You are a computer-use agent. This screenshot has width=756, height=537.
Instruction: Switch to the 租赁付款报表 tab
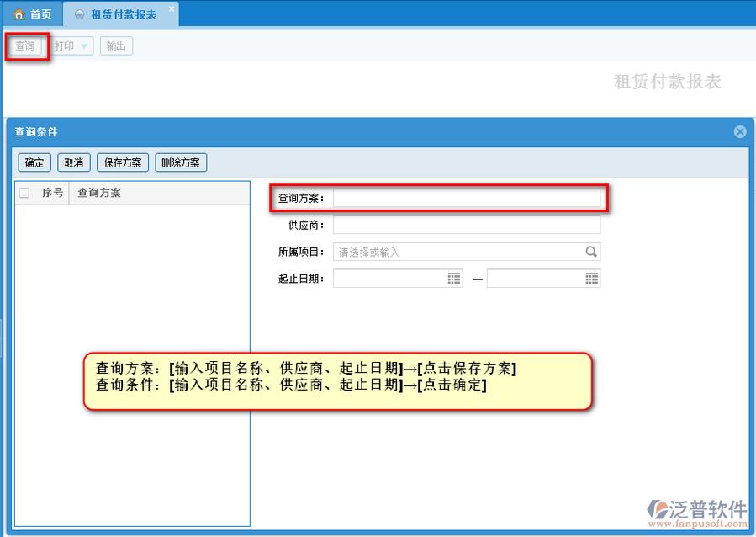(x=123, y=14)
